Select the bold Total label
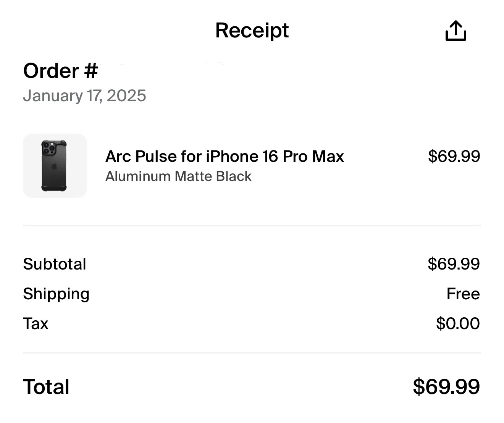 [x=46, y=387]
